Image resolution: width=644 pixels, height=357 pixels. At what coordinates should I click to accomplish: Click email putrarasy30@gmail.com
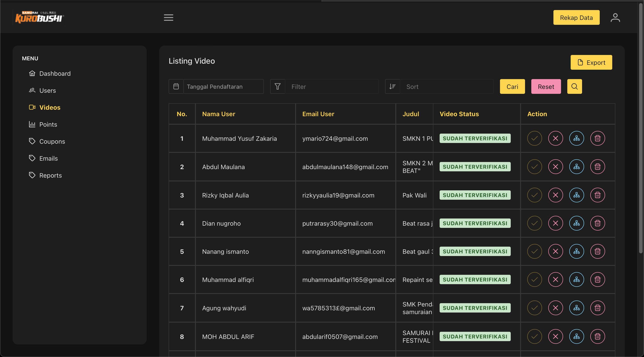pos(337,223)
